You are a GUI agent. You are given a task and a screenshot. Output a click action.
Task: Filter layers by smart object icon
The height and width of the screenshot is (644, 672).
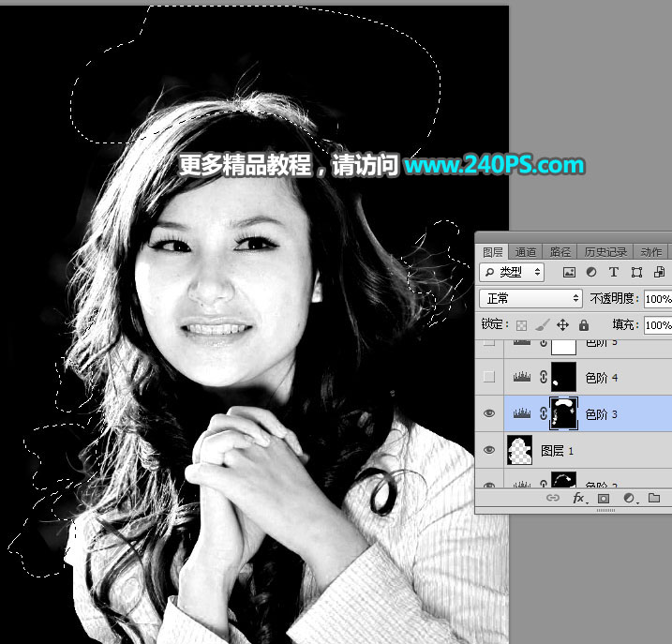[660, 272]
